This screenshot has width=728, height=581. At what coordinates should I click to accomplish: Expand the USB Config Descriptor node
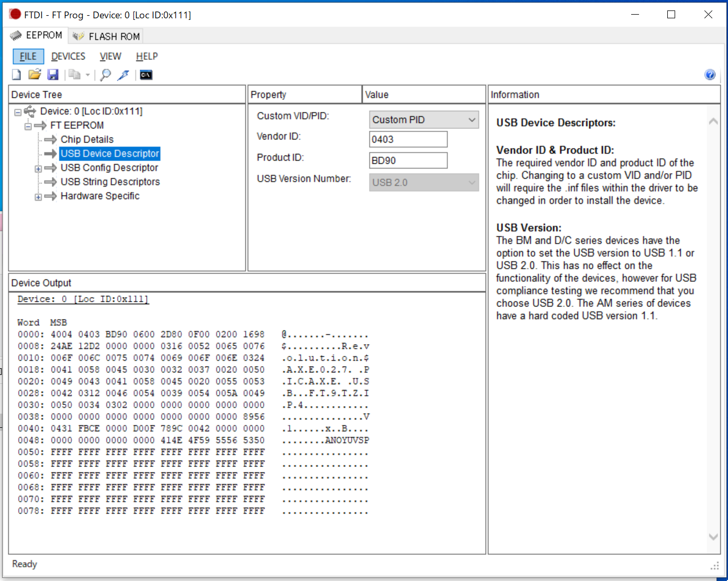tap(38, 168)
